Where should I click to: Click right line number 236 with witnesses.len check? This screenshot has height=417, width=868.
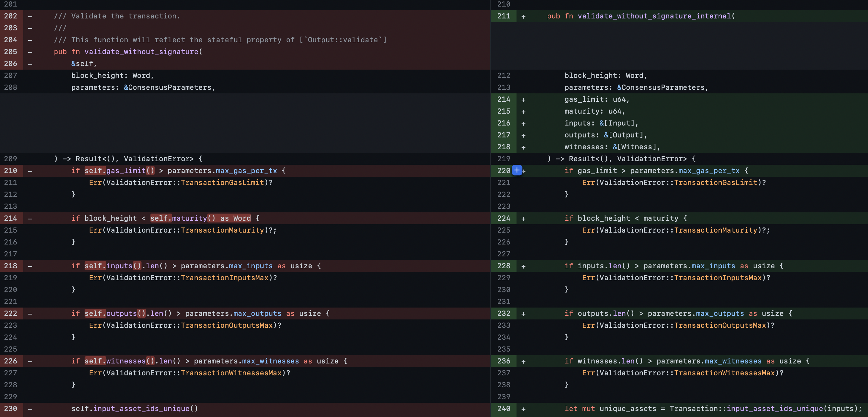point(504,361)
